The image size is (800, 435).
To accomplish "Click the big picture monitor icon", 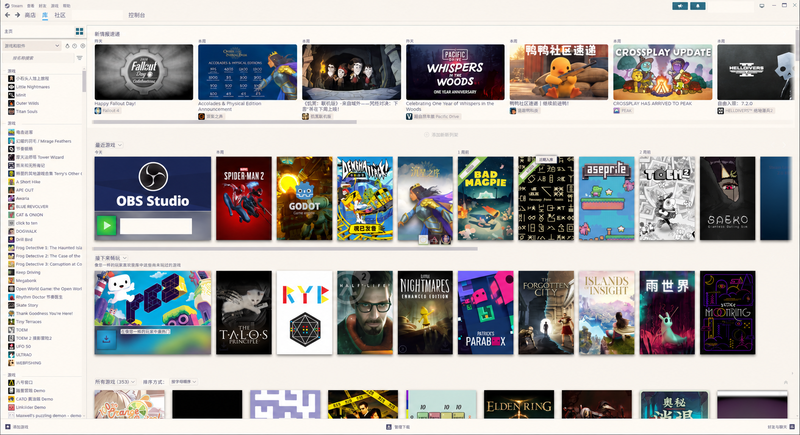I will click(x=762, y=6).
